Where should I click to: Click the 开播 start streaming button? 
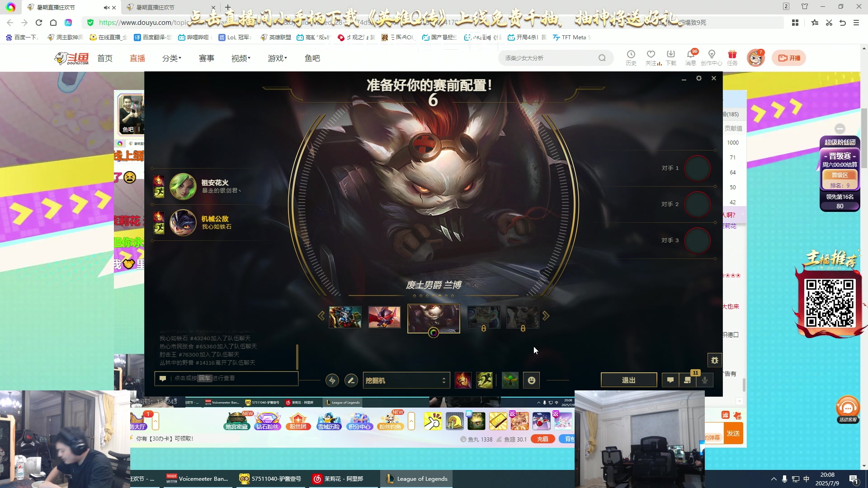789,58
